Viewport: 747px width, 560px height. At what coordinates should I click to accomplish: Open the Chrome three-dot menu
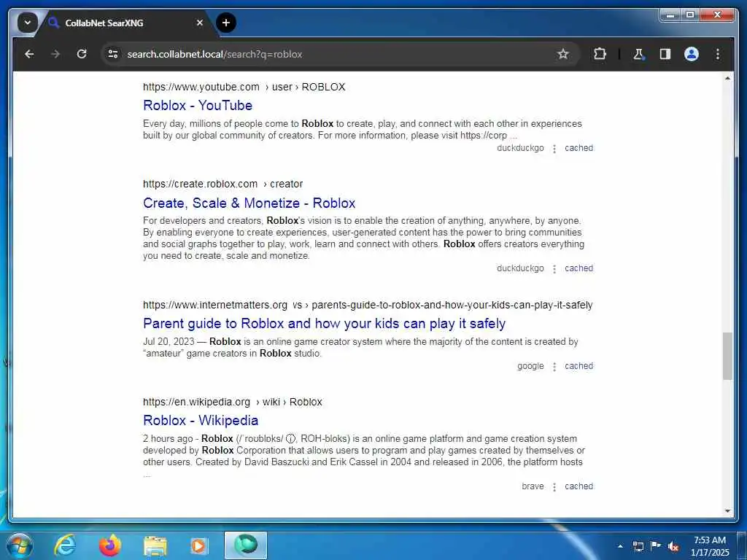tap(718, 54)
